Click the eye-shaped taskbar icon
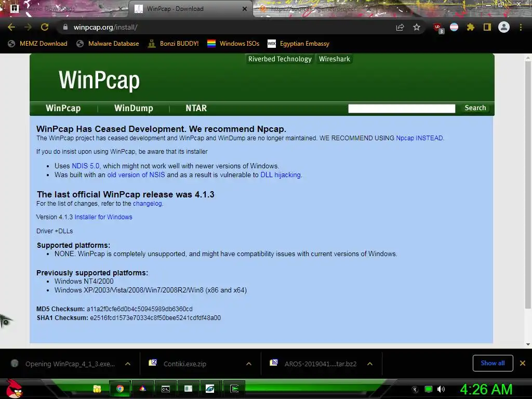532x399 pixels. click(210, 389)
